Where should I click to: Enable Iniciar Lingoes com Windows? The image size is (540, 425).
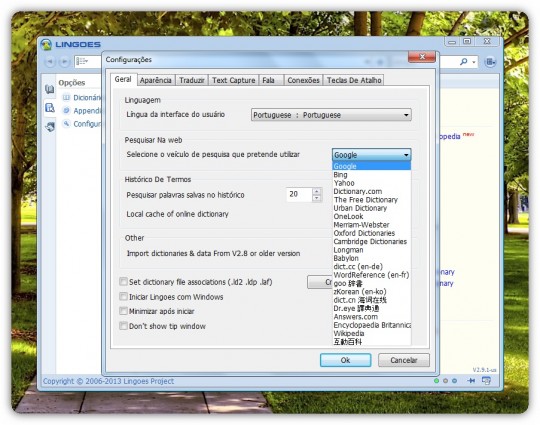pyautogui.click(x=123, y=297)
